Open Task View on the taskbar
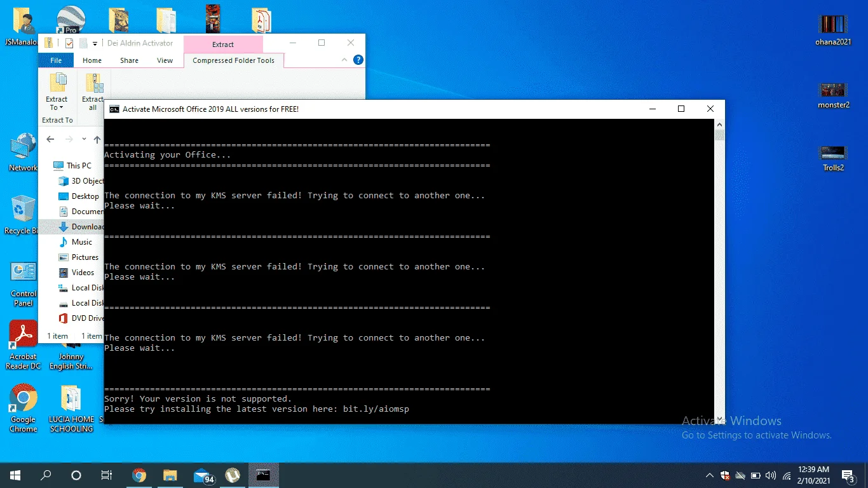868x488 pixels. click(x=107, y=475)
